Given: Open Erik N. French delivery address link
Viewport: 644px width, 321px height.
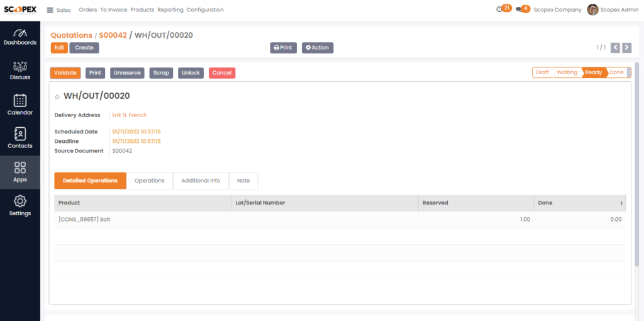Looking at the screenshot, I should (130, 115).
